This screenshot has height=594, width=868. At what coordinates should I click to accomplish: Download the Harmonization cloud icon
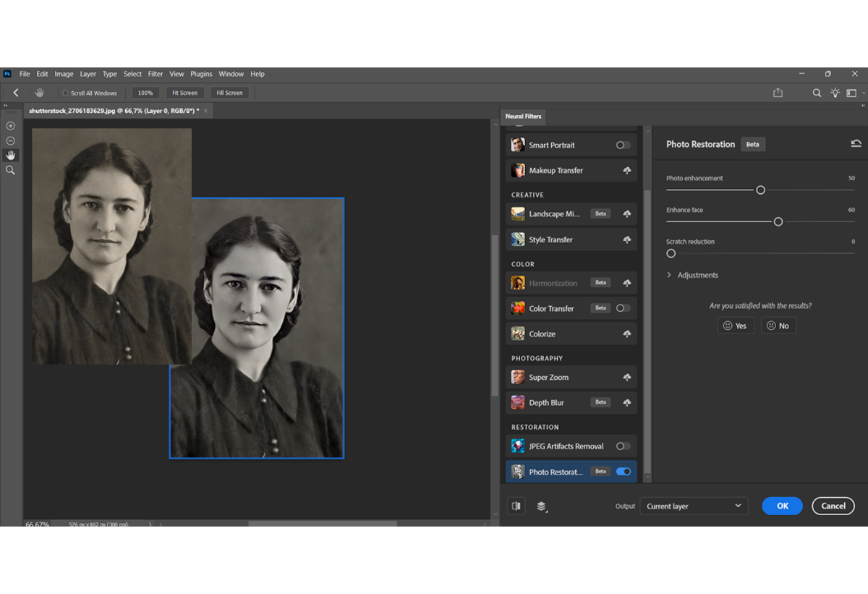click(627, 283)
